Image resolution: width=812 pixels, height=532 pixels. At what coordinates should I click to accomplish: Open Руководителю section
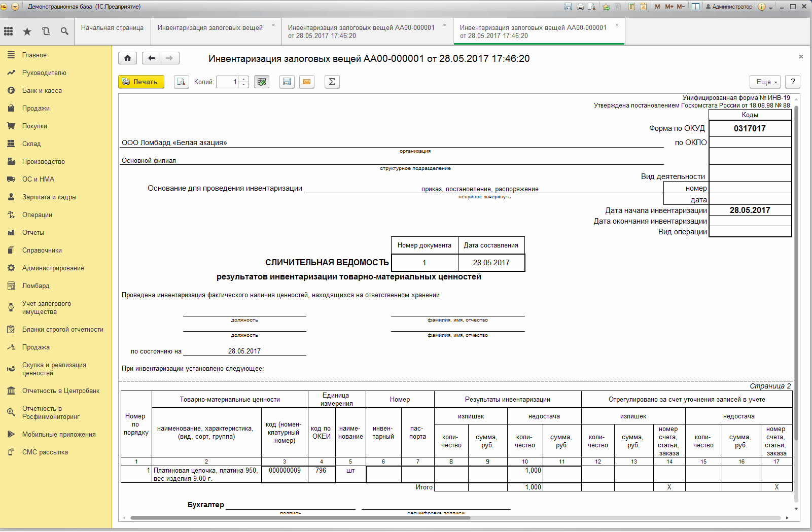click(x=56, y=73)
